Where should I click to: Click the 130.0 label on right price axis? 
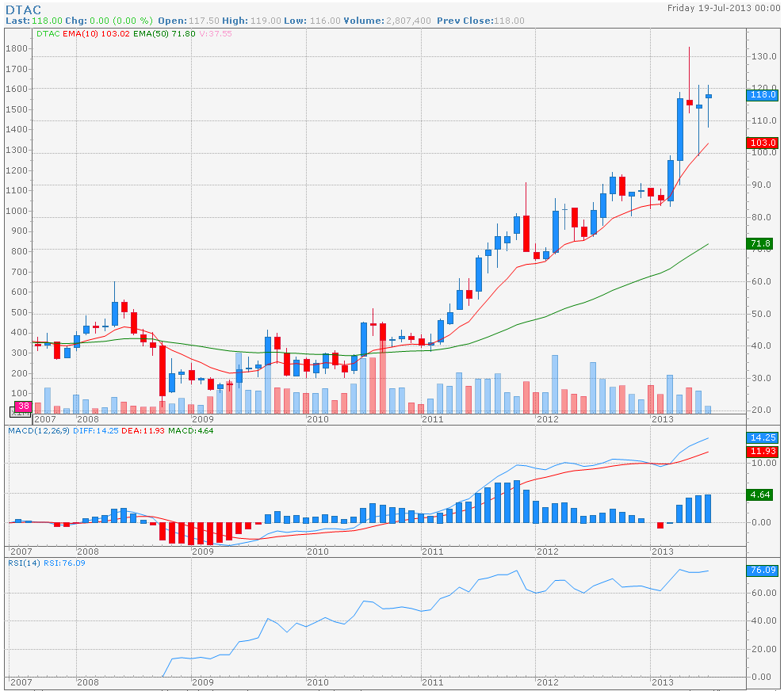point(764,56)
